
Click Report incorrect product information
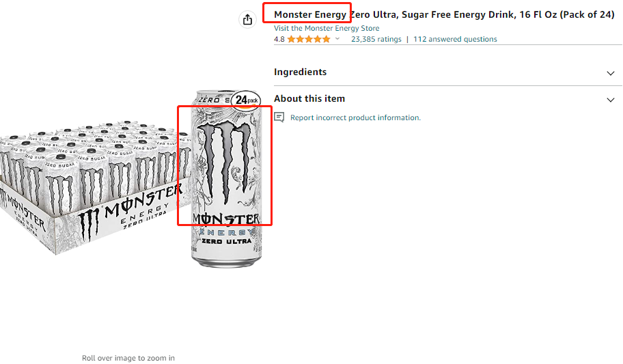355,117
